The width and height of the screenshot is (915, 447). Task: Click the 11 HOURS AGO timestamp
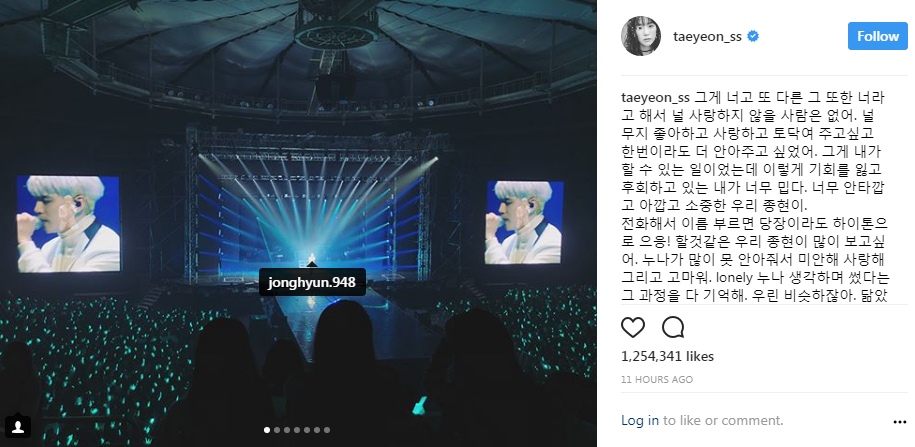[656, 379]
